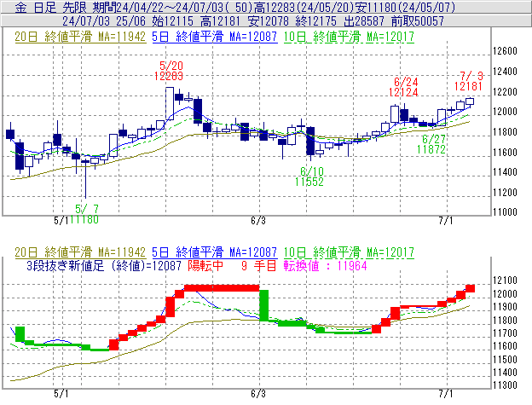Click the 12100 axis label on lower chart
The width and height of the screenshot is (532, 405).
[505, 281]
